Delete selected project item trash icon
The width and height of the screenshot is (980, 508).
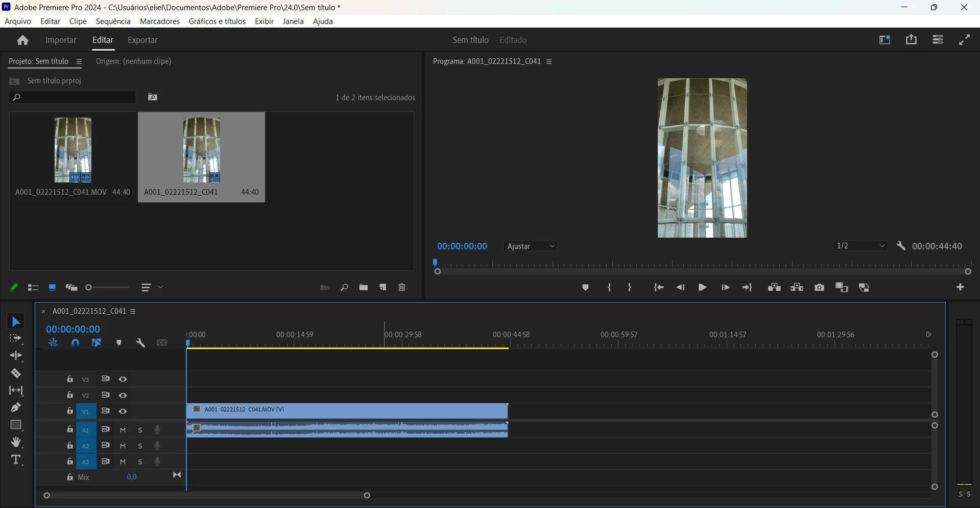point(402,288)
